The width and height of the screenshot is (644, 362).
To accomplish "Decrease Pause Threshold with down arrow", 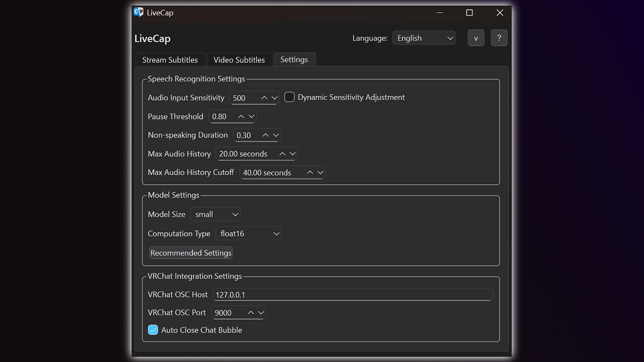I will (x=251, y=116).
